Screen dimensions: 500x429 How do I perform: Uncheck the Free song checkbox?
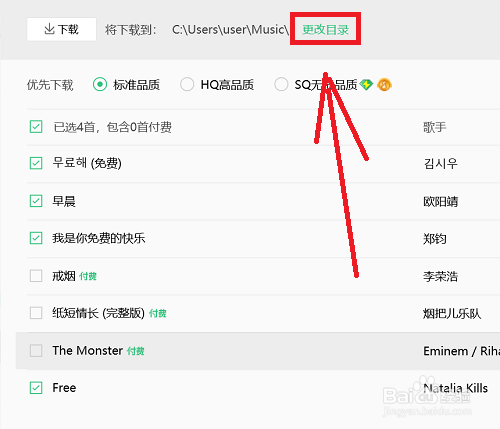36,388
